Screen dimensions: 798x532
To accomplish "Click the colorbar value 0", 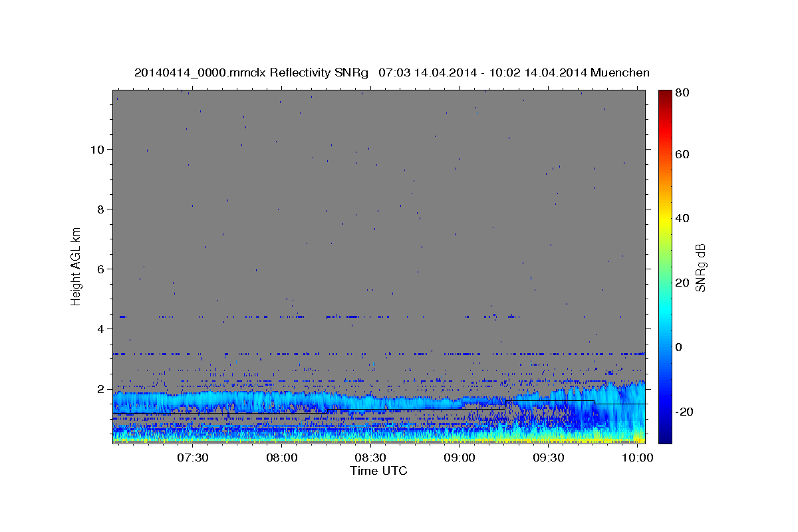I will coord(678,347).
